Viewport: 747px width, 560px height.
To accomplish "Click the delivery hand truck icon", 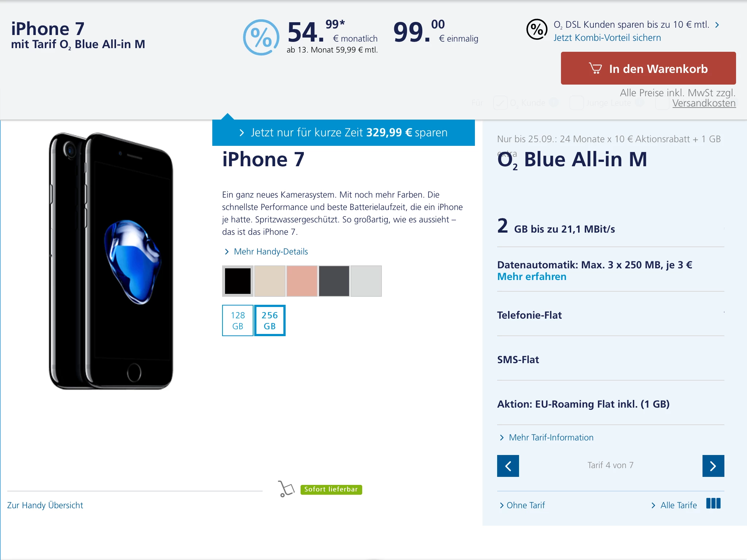I will click(x=286, y=489).
